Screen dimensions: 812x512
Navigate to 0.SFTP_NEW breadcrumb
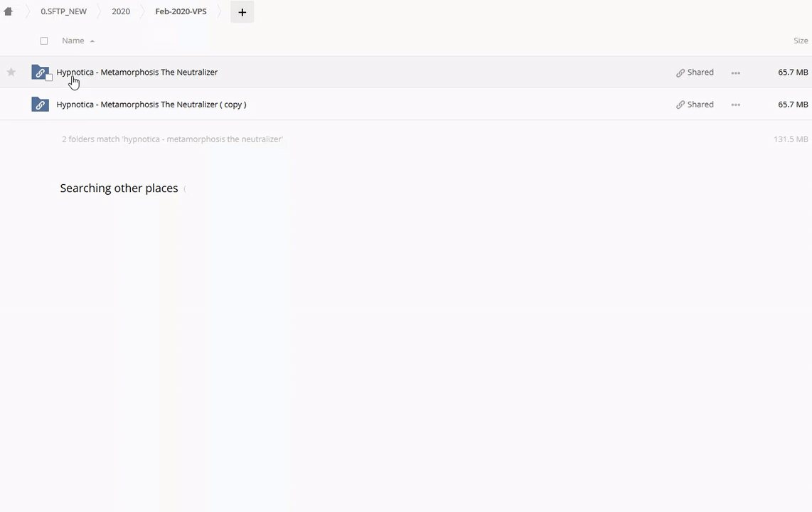point(63,11)
